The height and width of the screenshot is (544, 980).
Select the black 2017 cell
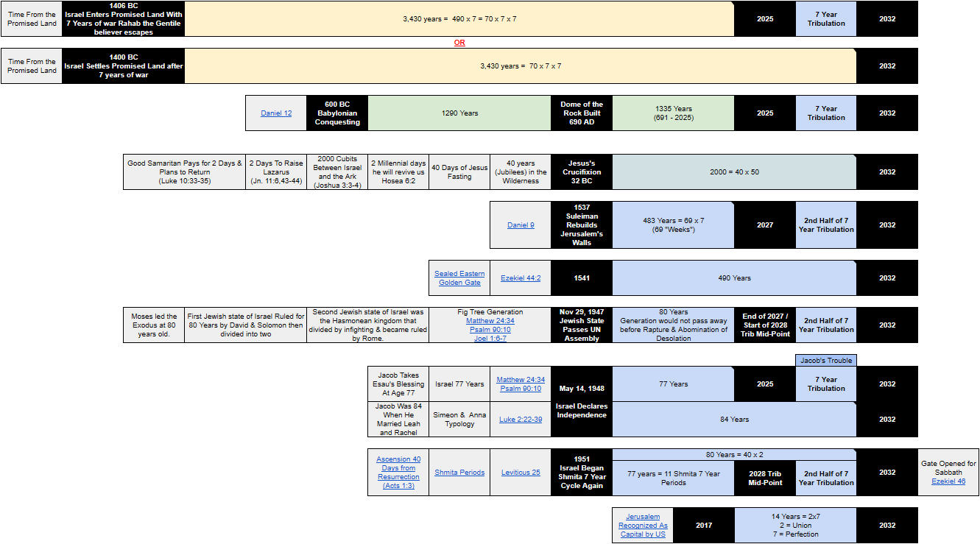[x=704, y=526]
